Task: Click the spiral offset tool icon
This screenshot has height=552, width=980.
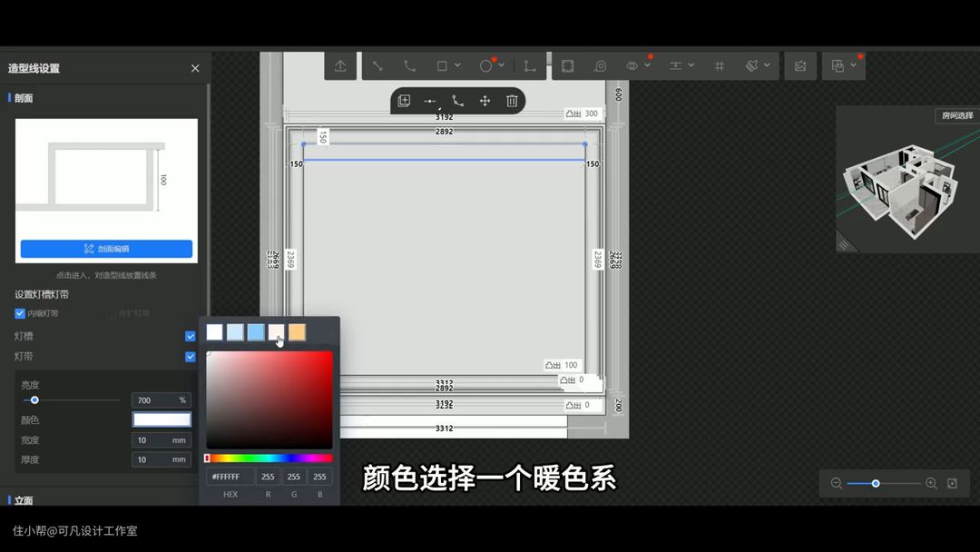Action: 600,65
